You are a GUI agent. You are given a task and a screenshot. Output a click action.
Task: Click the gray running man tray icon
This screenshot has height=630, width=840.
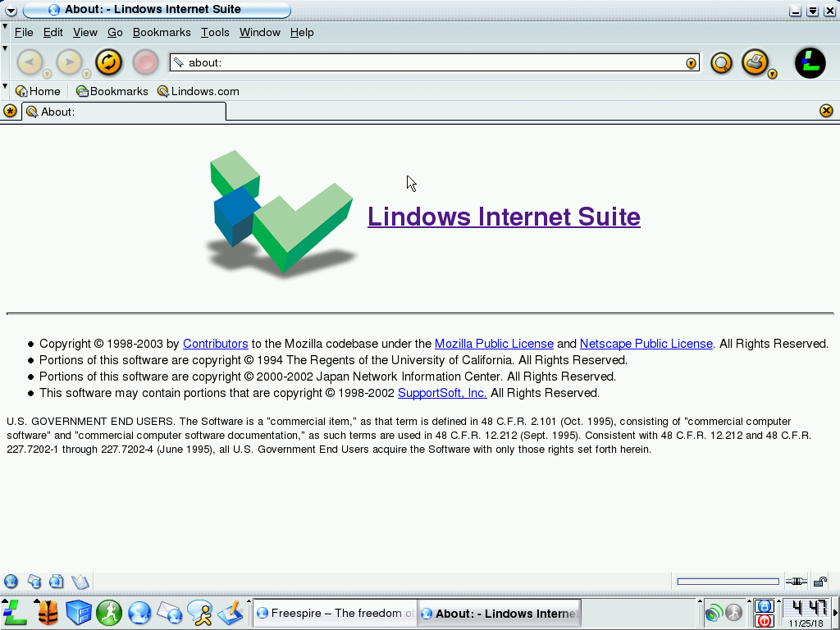[x=734, y=612]
